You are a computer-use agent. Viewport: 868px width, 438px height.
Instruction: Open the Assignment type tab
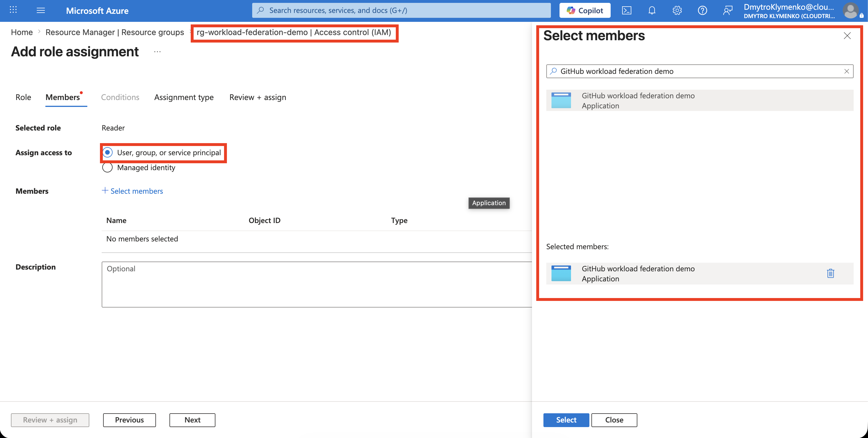184,97
